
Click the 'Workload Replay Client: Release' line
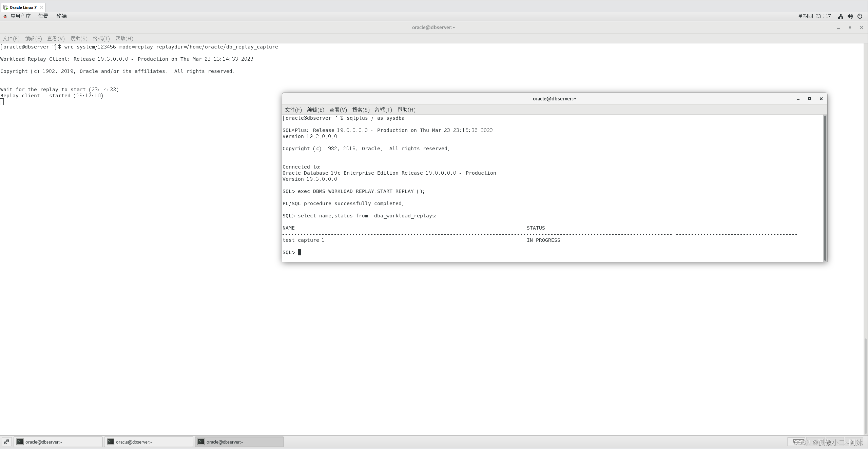(127, 59)
